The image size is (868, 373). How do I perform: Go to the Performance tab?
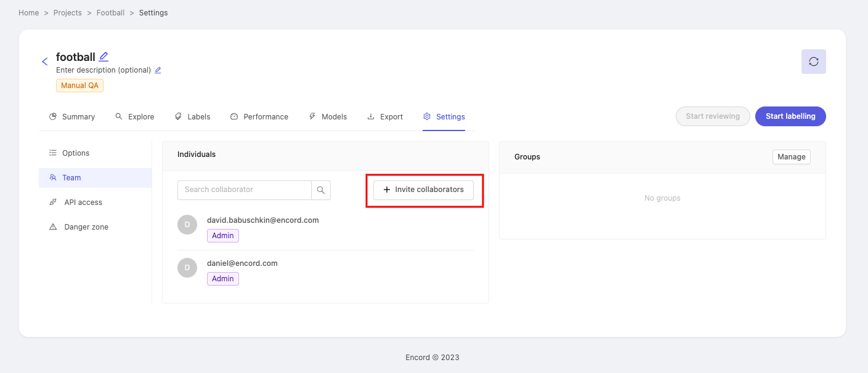259,117
